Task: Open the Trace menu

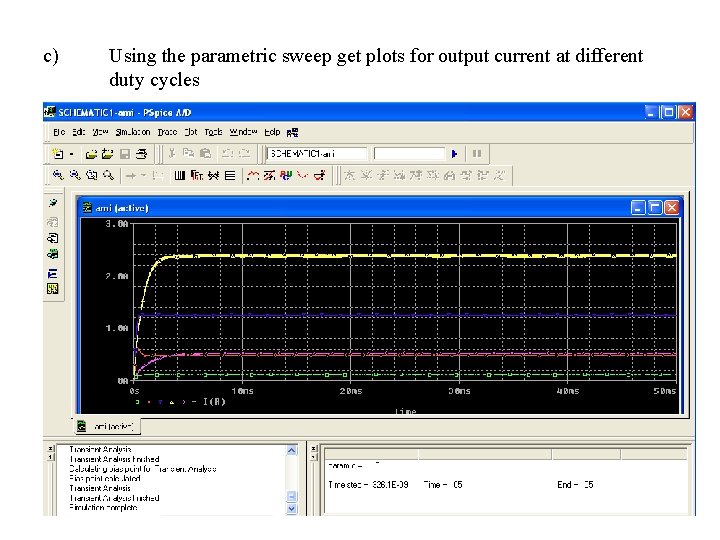Action: tap(167, 132)
